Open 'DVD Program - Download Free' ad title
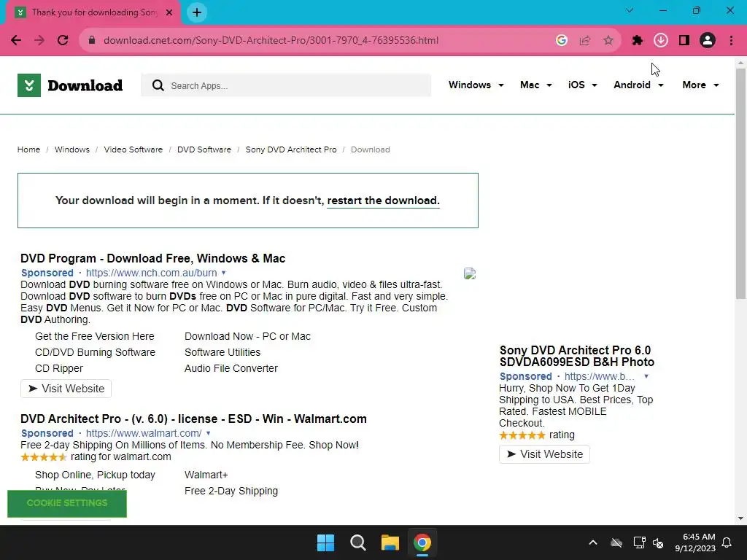The width and height of the screenshot is (747, 560). tap(153, 259)
